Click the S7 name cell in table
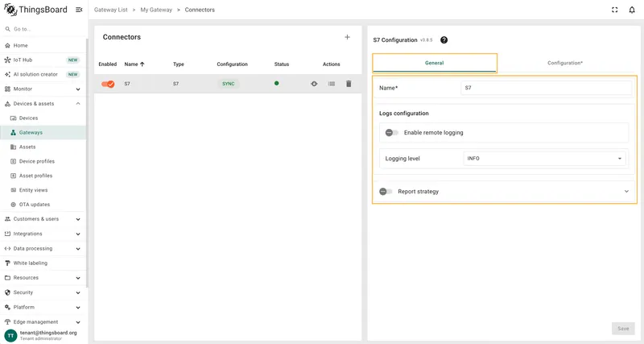The image size is (644, 344). coord(127,84)
